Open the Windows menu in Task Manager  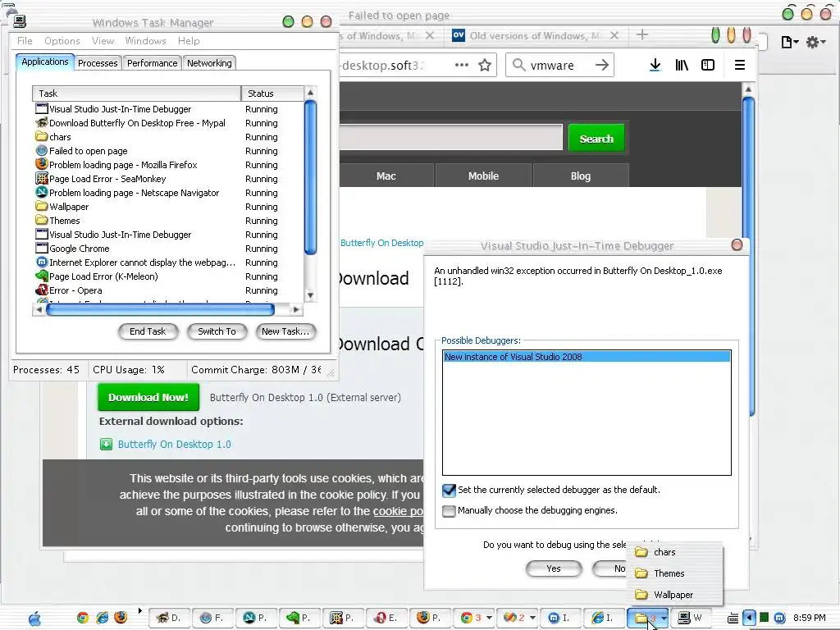coord(146,41)
